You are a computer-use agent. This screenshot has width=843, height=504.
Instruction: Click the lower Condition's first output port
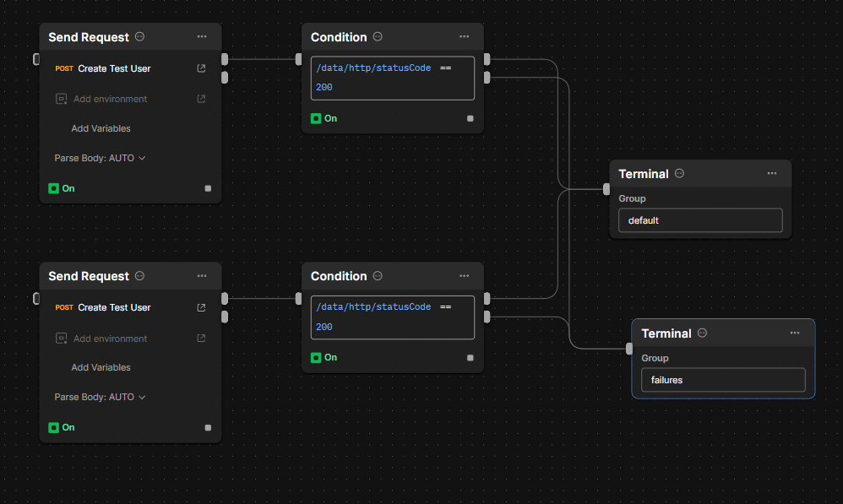click(487, 298)
